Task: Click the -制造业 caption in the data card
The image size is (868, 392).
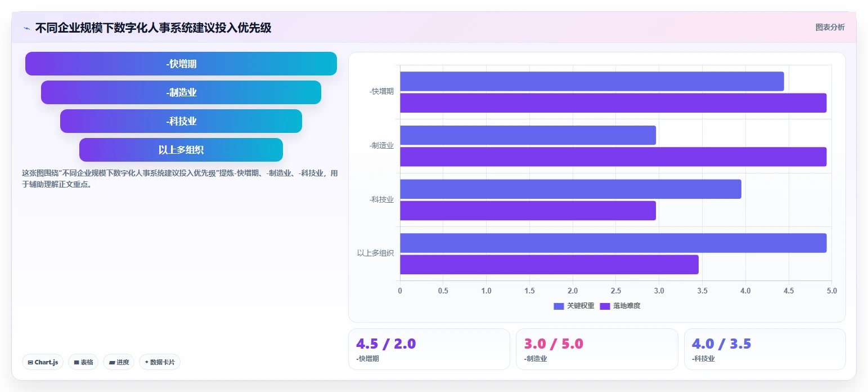Action: [535, 358]
